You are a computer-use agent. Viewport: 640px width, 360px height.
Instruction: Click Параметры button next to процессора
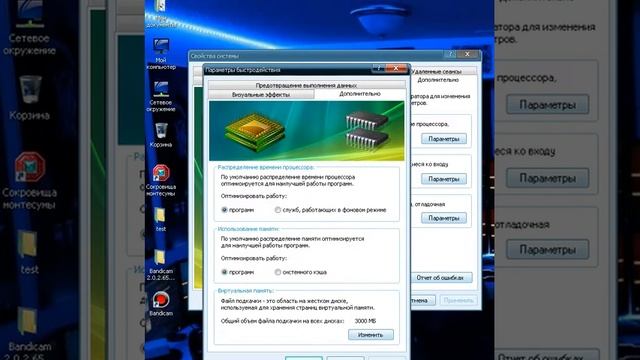tap(444, 139)
